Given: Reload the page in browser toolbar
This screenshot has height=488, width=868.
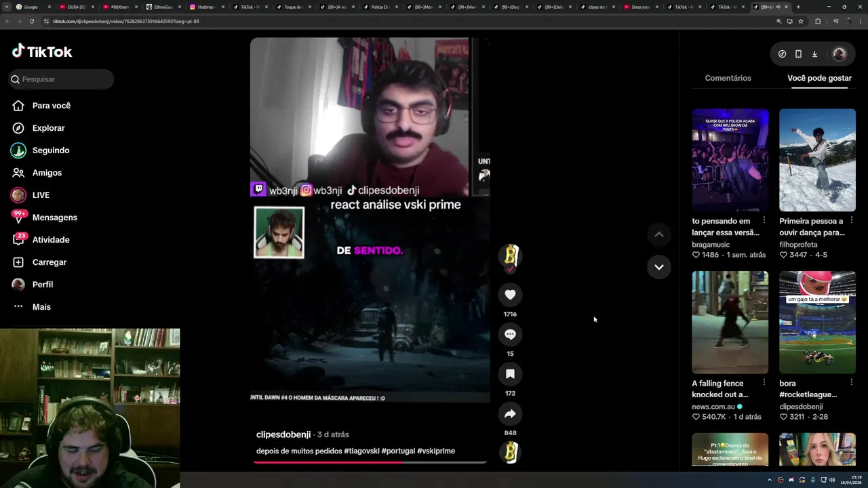Looking at the screenshot, I should 31,21.
